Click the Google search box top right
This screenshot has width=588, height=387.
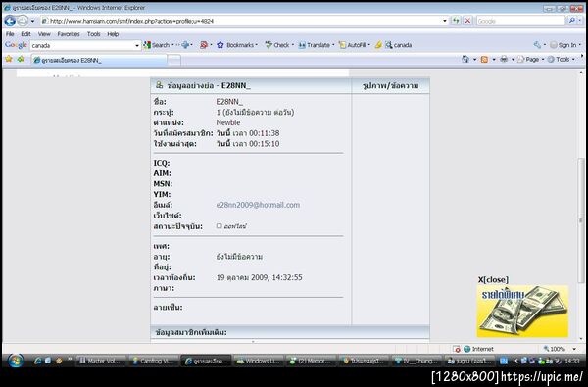(520, 21)
